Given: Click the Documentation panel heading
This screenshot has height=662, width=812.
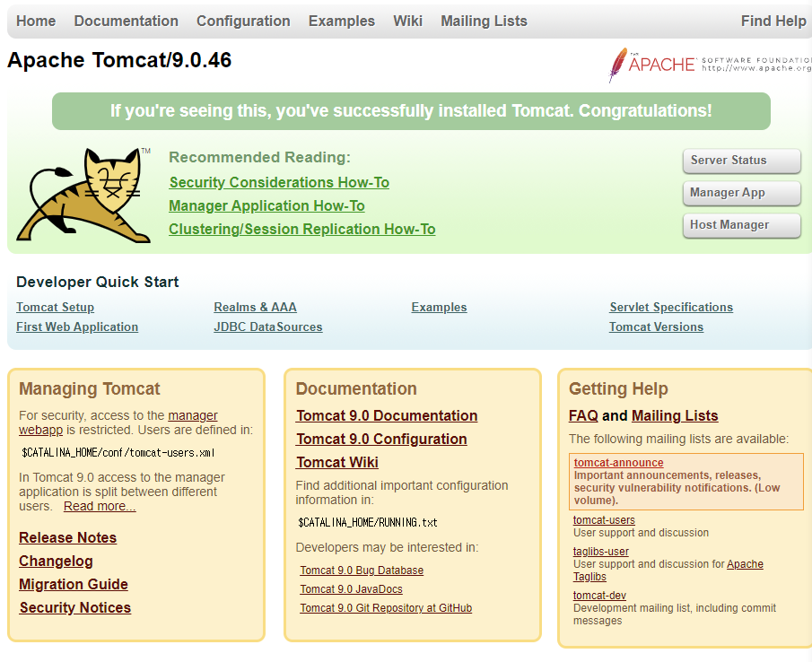Looking at the screenshot, I should point(356,388).
